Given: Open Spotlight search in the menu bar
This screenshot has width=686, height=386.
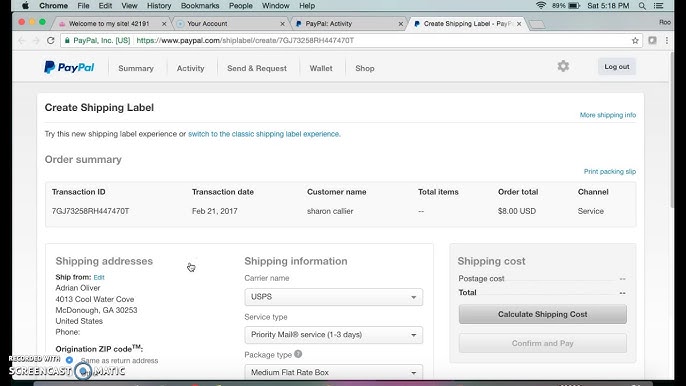Looking at the screenshot, I should point(642,6).
